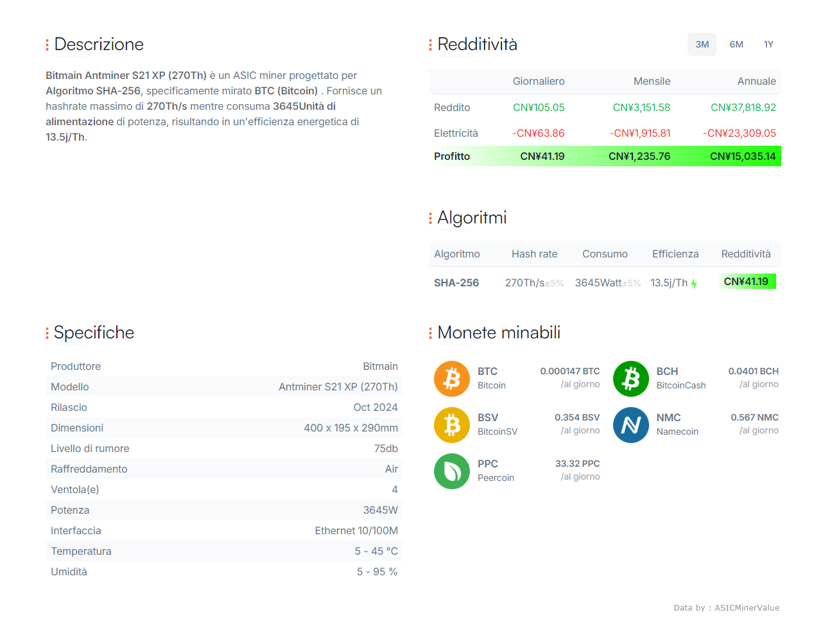832x644 pixels.
Task: Select the 3M profitability period tab
Action: 702,44
